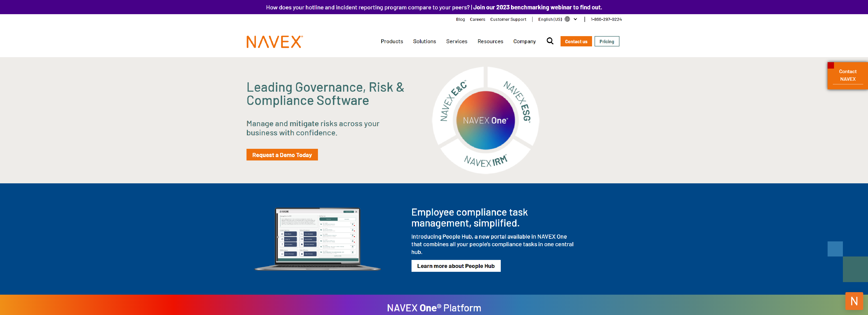Viewport: 868px width, 315px height.
Task: Open the Products menu
Action: tap(392, 41)
